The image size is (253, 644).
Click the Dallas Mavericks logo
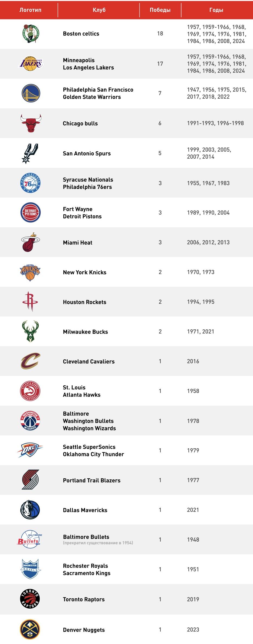pos(30,510)
